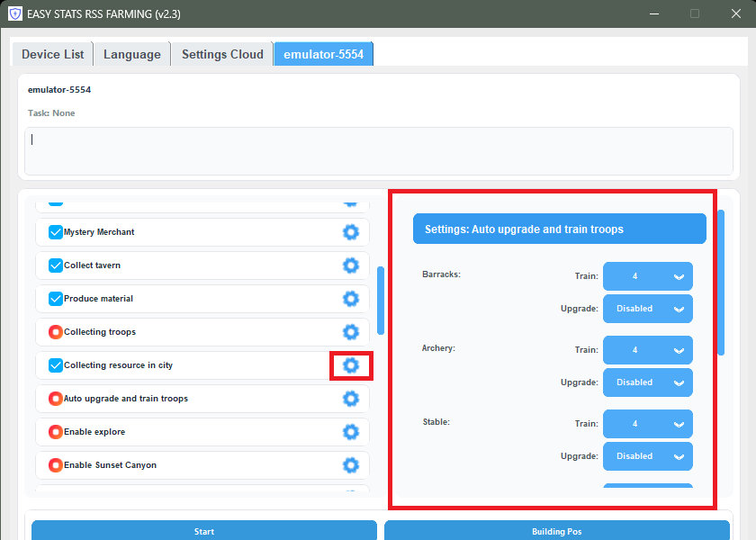756x540 pixels.
Task: Close the Easy Stats RSS Farming window
Action: click(736, 13)
